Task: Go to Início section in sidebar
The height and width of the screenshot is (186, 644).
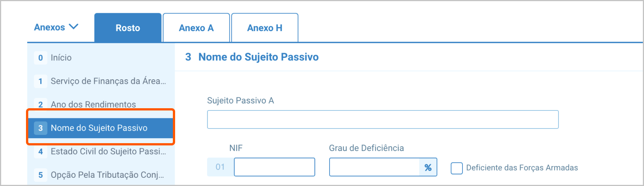Action: coord(61,57)
